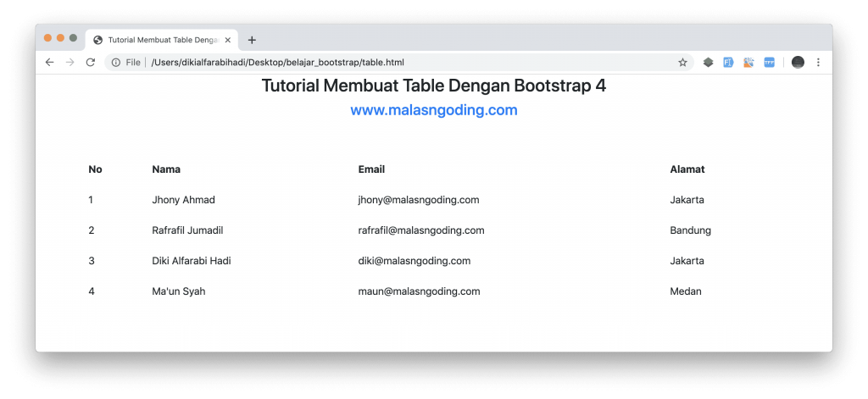Click the Medan address cell
Screen dimensions: 868x399
click(685, 291)
